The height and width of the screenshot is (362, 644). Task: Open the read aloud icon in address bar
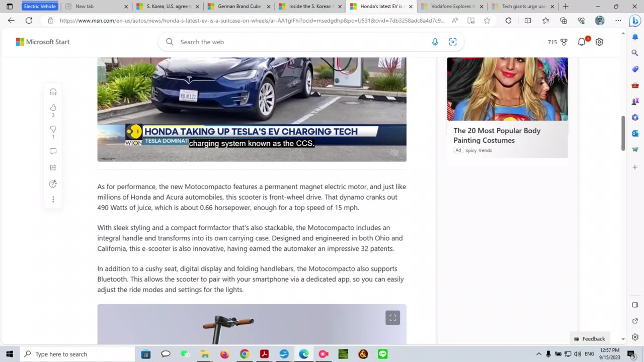[455, 21]
